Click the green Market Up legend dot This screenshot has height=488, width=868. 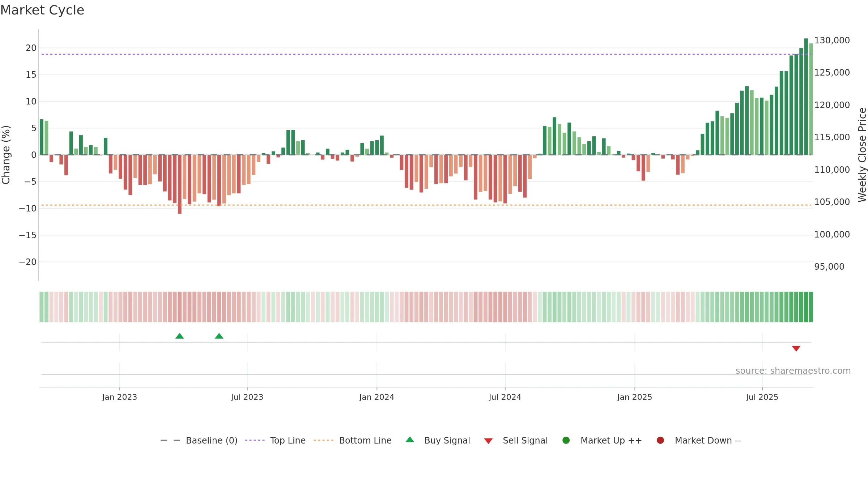(566, 440)
